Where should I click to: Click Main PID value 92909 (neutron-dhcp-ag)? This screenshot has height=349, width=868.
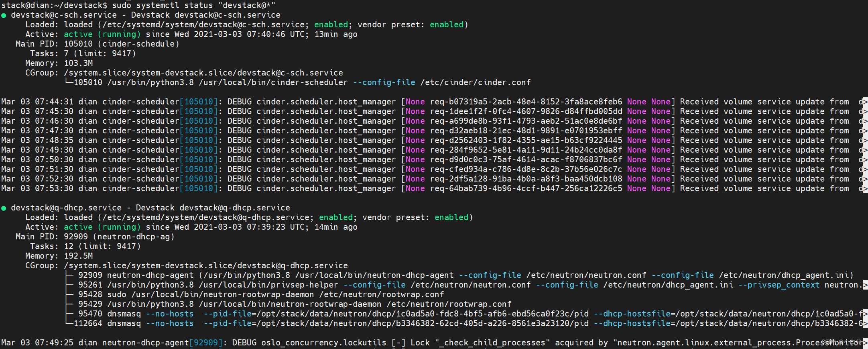click(119, 237)
